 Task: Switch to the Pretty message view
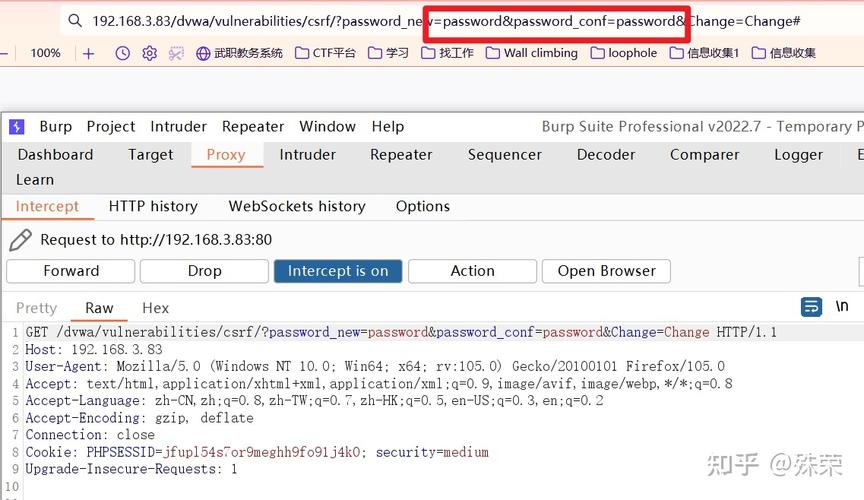tap(36, 308)
